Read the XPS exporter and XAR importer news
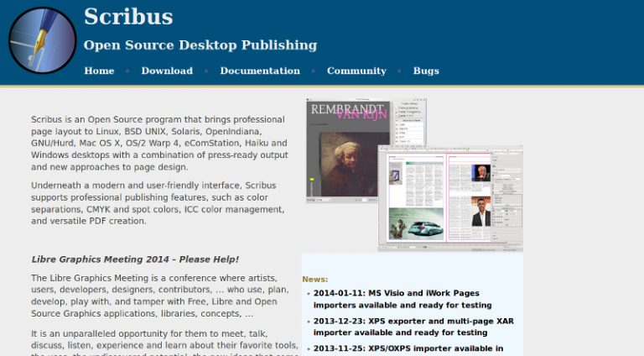Screen dimensions: 644x356 tap(413, 327)
